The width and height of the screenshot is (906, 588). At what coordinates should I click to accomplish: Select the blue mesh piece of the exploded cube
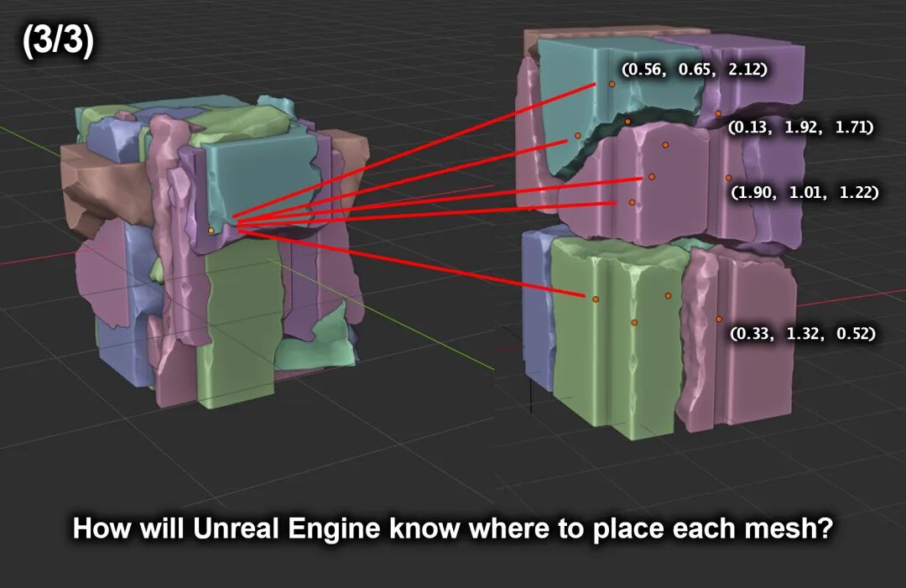(538, 309)
